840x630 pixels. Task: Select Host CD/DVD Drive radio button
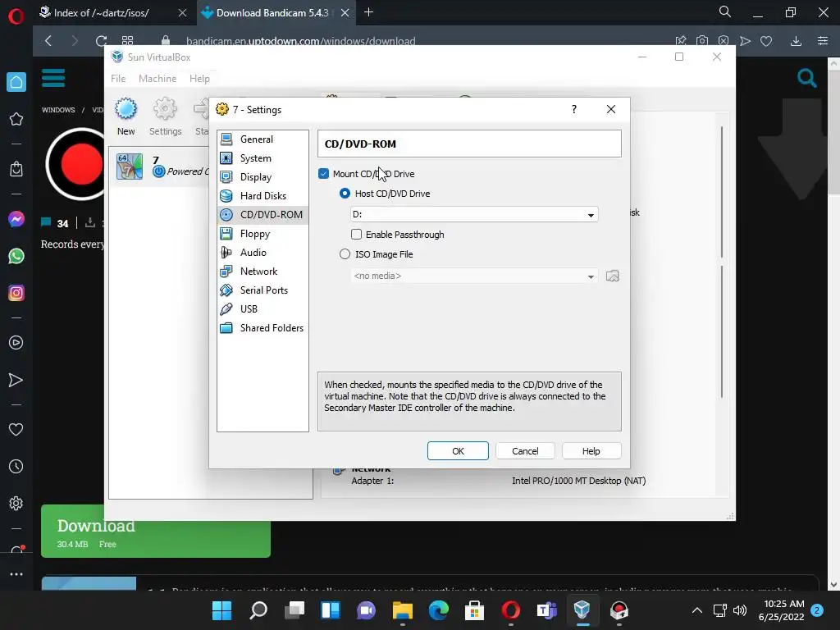[345, 194]
